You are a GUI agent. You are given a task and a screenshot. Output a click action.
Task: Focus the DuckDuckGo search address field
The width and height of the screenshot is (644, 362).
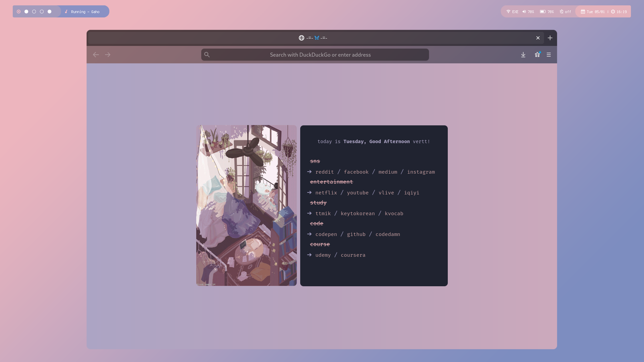320,55
